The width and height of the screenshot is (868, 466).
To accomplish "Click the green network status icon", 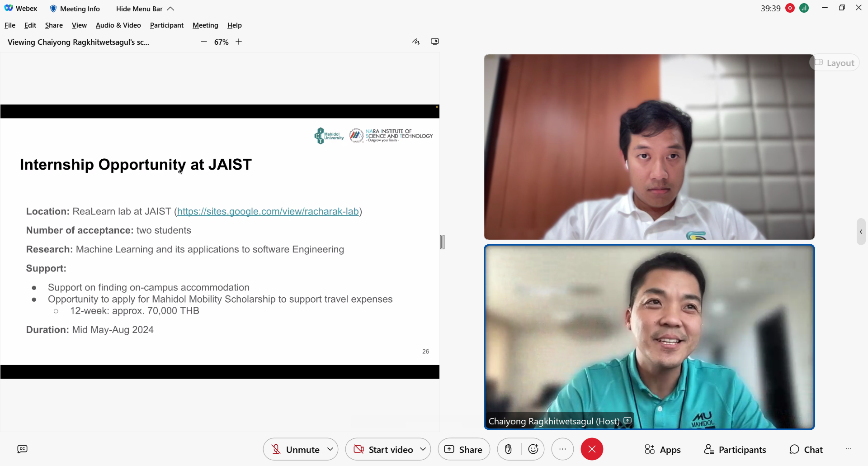I will pyautogui.click(x=804, y=8).
